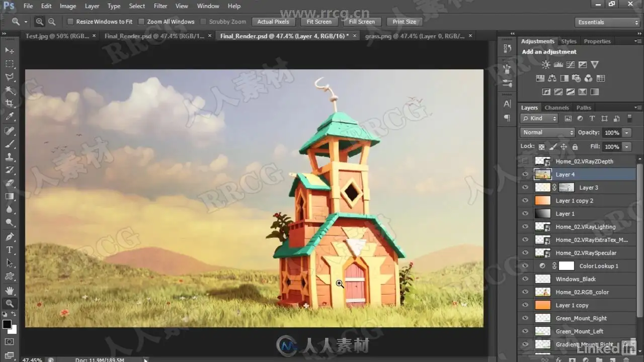The image size is (644, 362).
Task: Switch to the Paths tab
Action: [584, 108]
